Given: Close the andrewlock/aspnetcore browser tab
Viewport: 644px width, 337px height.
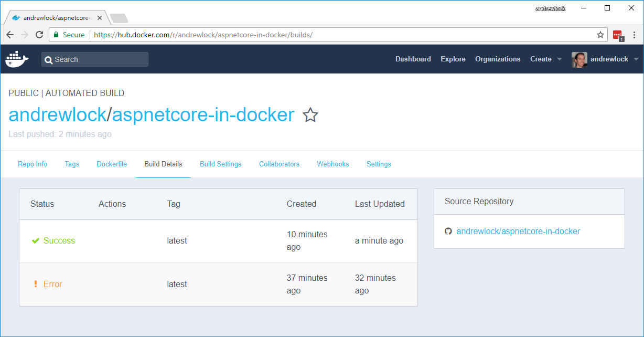Looking at the screenshot, I should (100, 18).
